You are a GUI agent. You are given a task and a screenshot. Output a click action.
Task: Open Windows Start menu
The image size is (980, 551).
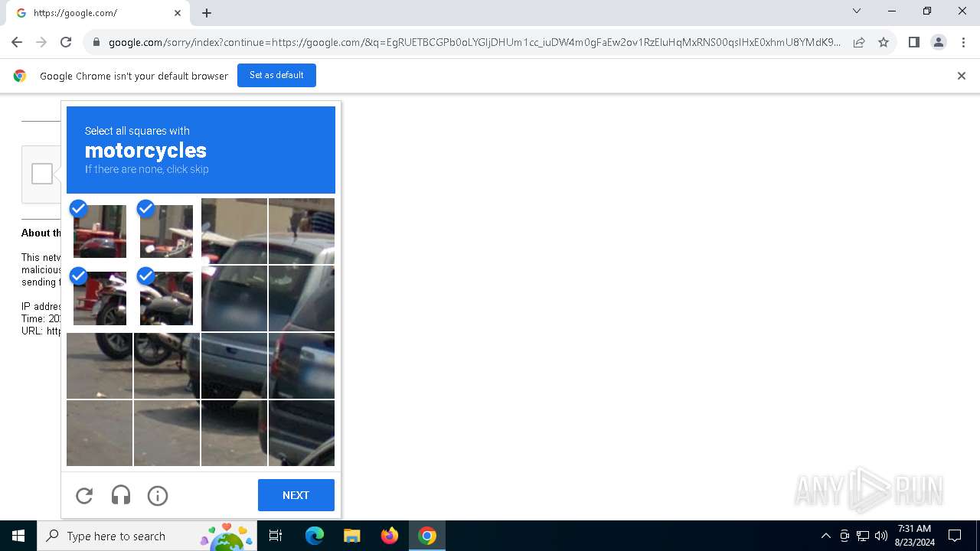(18, 536)
